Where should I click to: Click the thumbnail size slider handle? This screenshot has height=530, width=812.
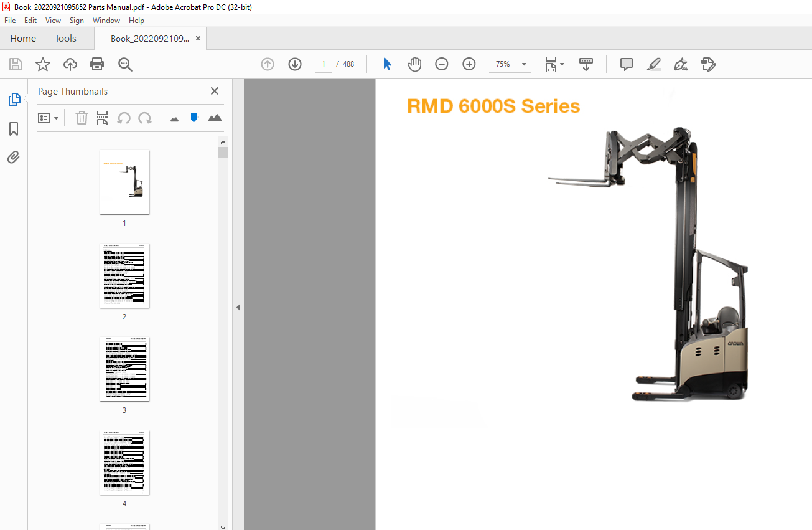194,117
